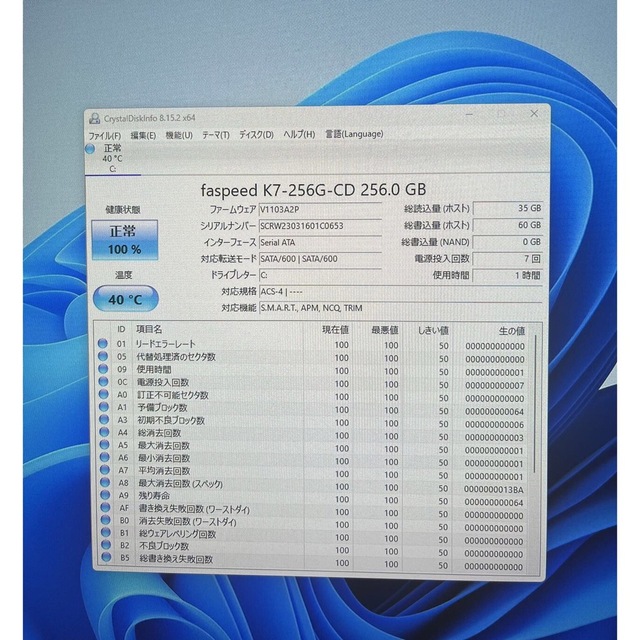Select the C: drive tab showing 40 °C
The image size is (640, 640).
112,158
